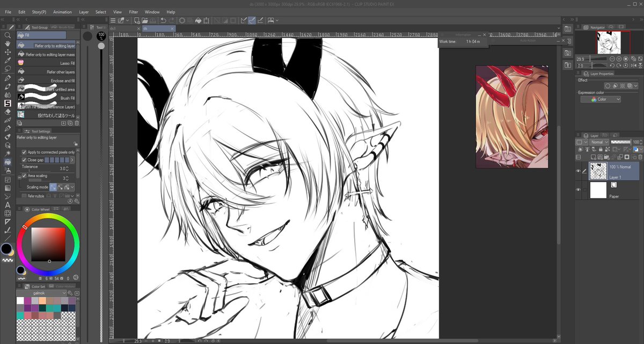644x344 pixels.
Task: Select the Lasso selection tool
Action: [x=8, y=69]
